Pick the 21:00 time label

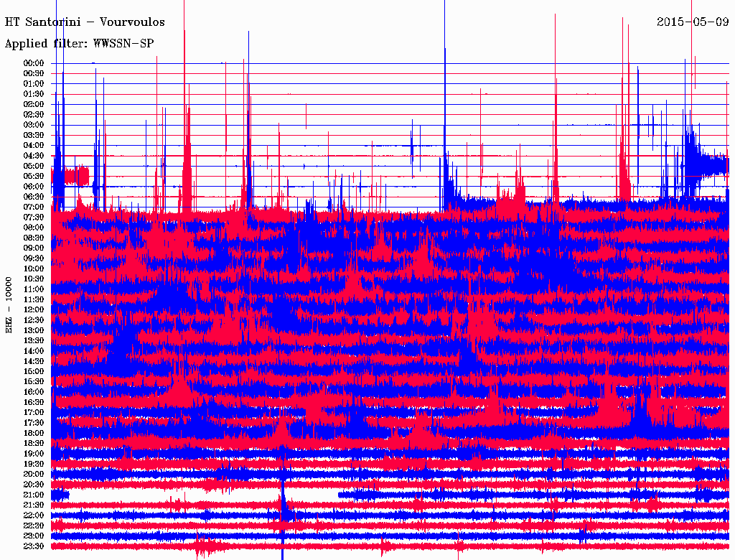34,495
